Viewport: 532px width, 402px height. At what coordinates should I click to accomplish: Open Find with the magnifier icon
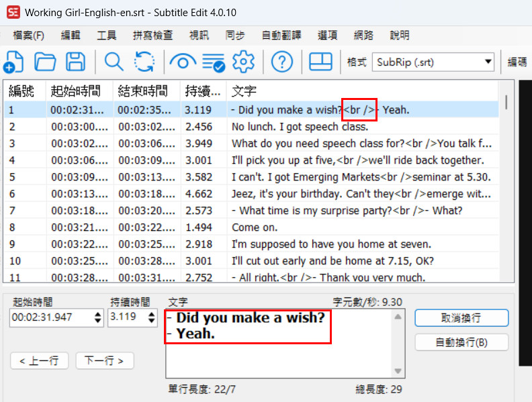point(114,62)
